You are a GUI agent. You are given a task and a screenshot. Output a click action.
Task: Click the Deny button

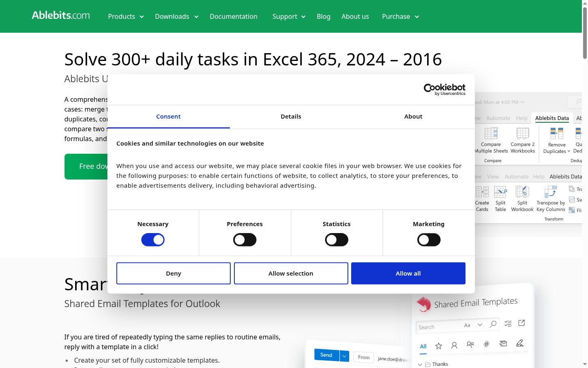[x=174, y=273]
